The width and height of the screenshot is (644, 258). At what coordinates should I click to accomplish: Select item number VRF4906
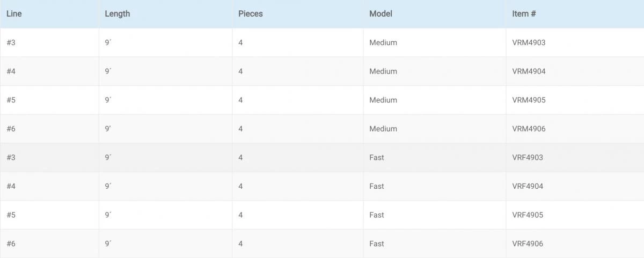(528, 244)
